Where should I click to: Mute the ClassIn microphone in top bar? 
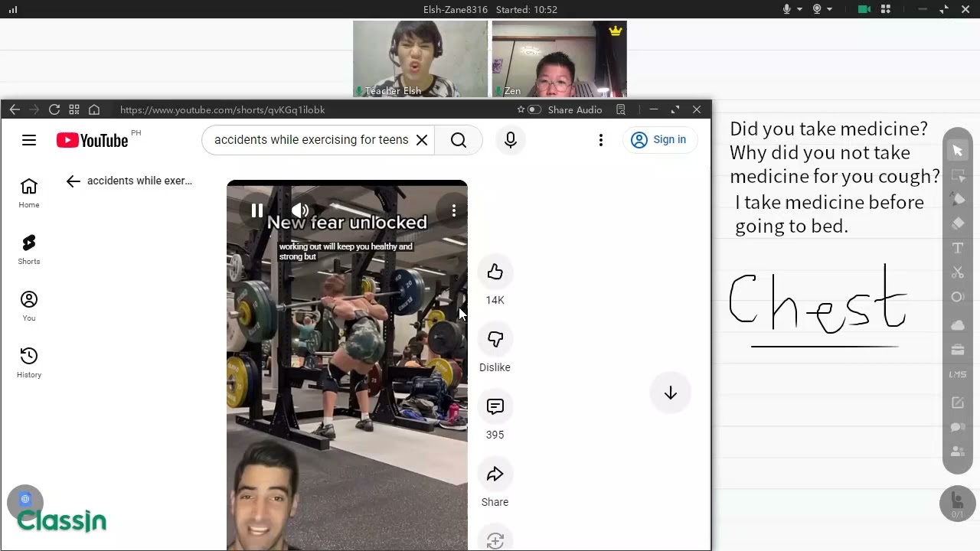[x=786, y=9]
